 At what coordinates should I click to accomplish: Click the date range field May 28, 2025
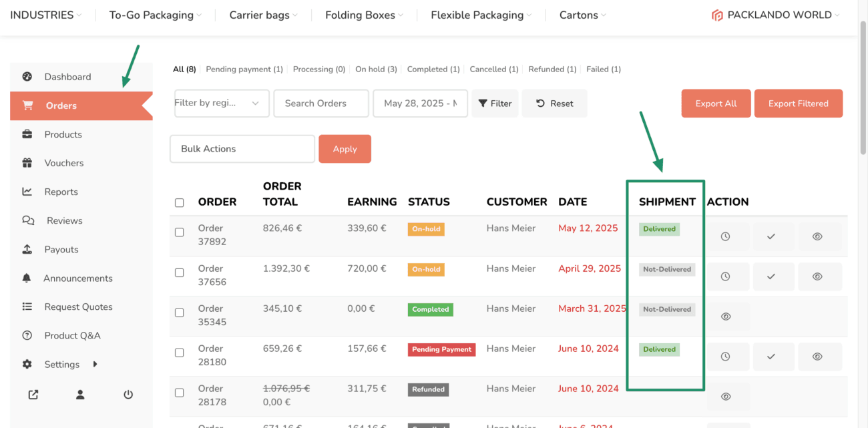(x=421, y=103)
